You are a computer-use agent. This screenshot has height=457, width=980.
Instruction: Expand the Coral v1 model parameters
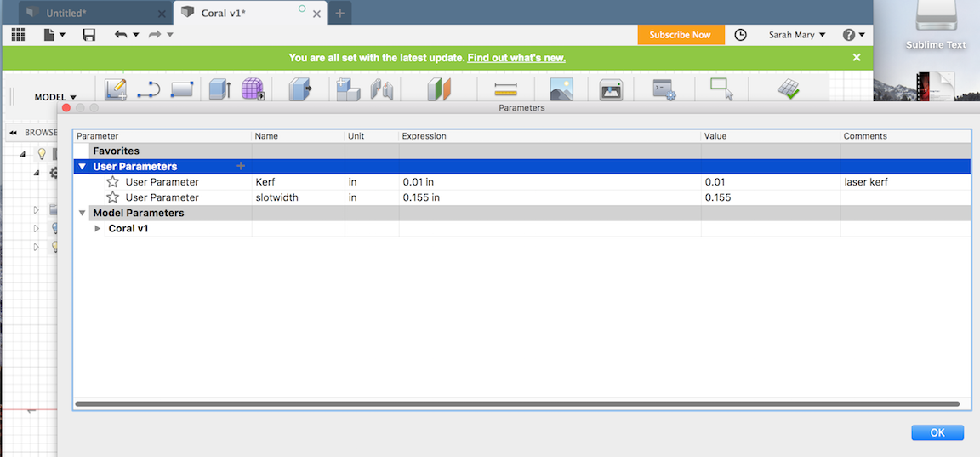click(x=98, y=229)
